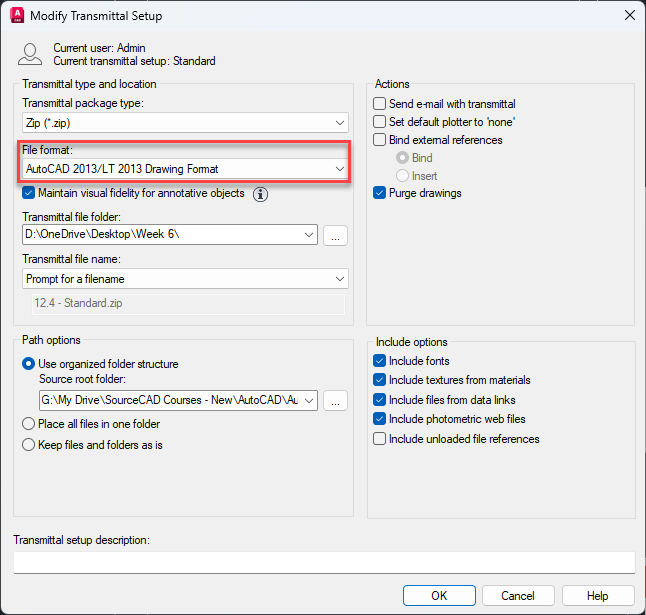Click the Transmittal setup description field
The image size is (646, 615).
pos(324,562)
